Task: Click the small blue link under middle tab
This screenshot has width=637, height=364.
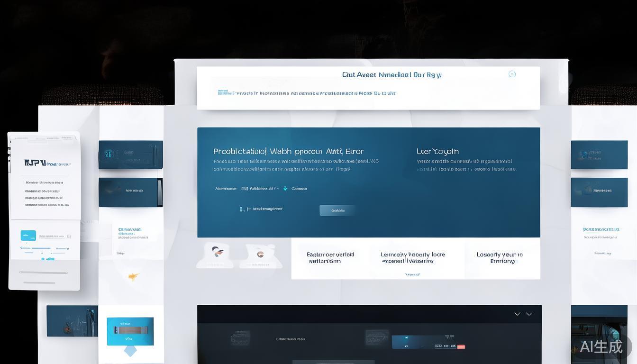Action: coord(412,274)
